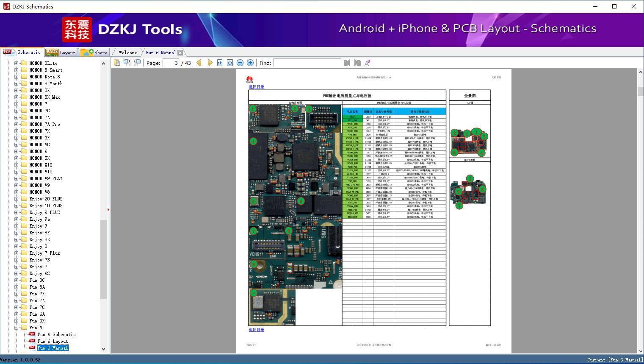Click the top 返回目录 link

pos(257,87)
